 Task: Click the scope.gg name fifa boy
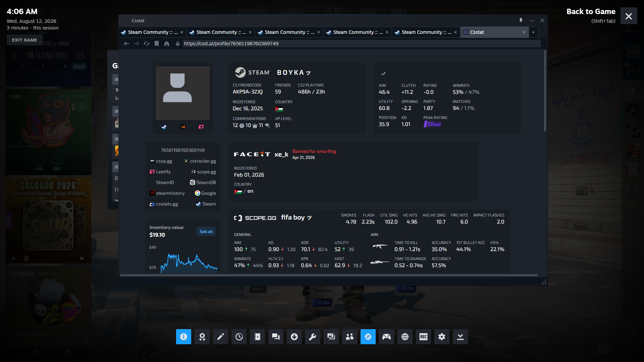(297, 218)
